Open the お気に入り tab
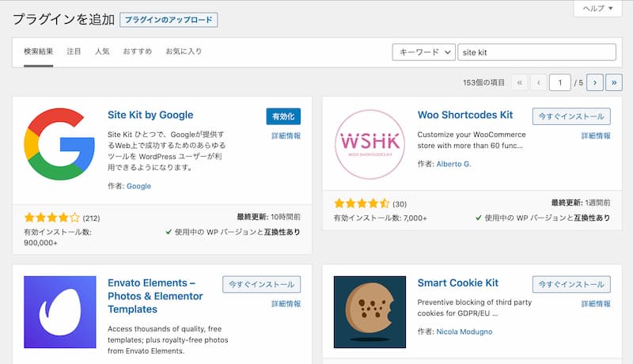 point(184,51)
